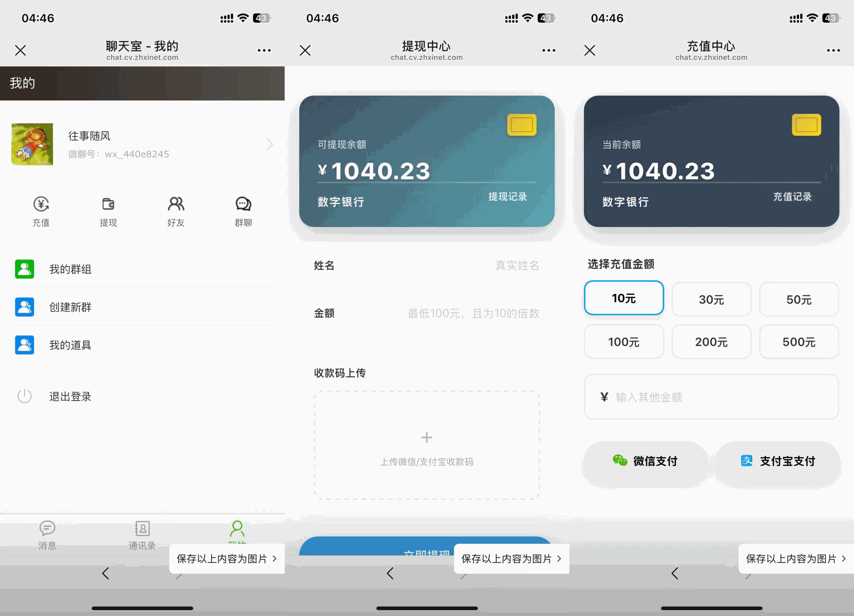Select the 30元 recharge amount
The width and height of the screenshot is (854, 616).
coord(711,299)
